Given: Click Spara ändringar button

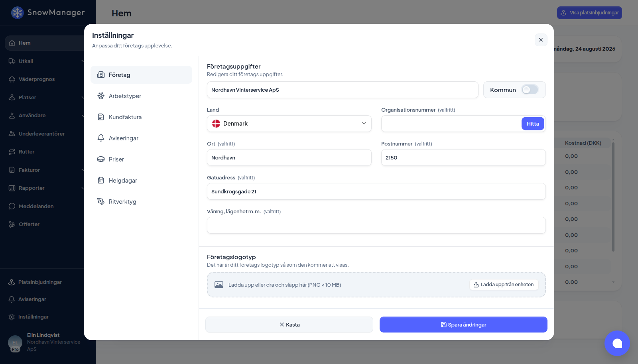Looking at the screenshot, I should [x=463, y=325].
